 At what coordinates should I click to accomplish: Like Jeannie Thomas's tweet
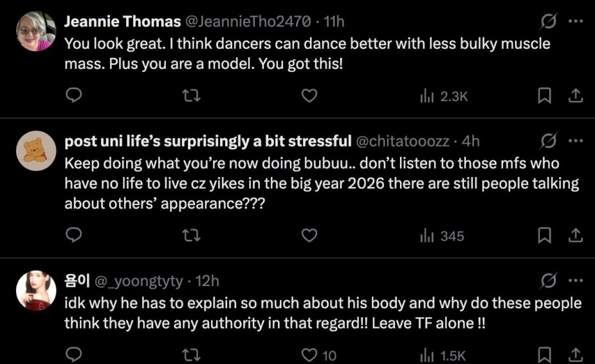coord(309,96)
